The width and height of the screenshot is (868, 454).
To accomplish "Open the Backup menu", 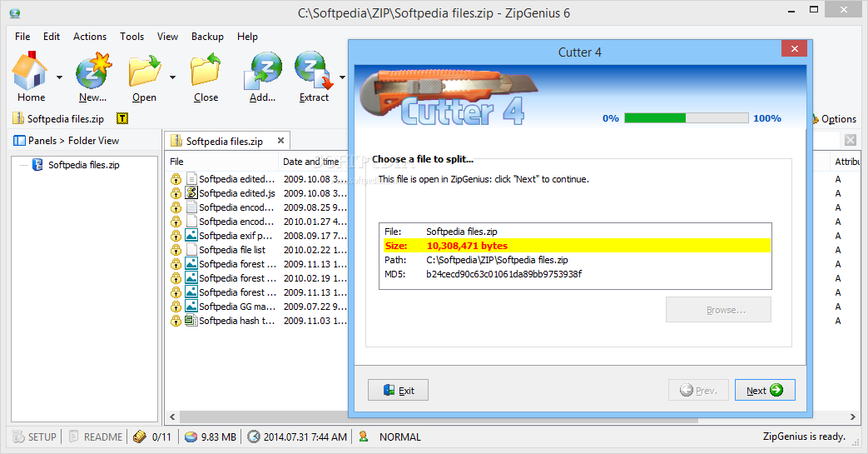I will point(207,37).
